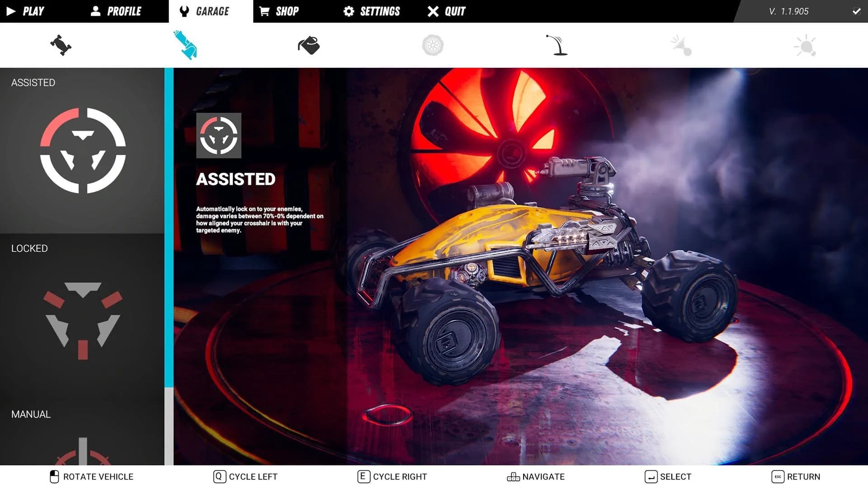The height and width of the screenshot is (488, 868).
Task: Click the Return button hint
Action: [796, 477]
